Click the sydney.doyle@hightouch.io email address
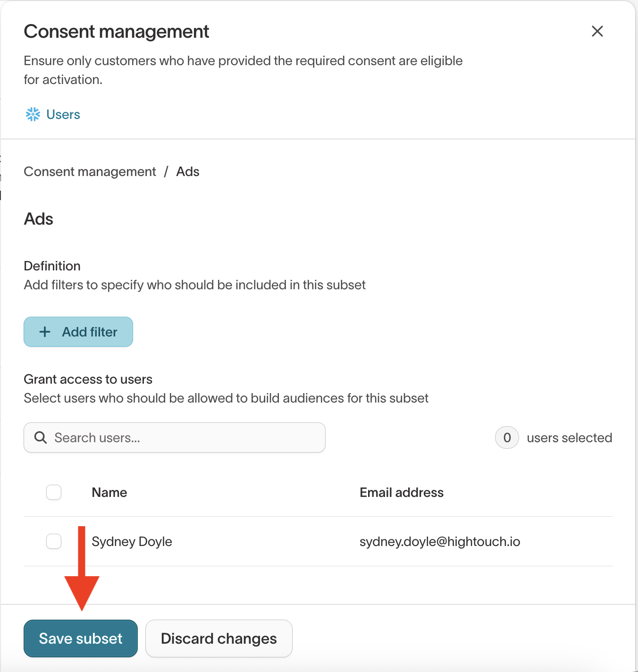Viewport: 638px width, 672px height. (x=439, y=541)
